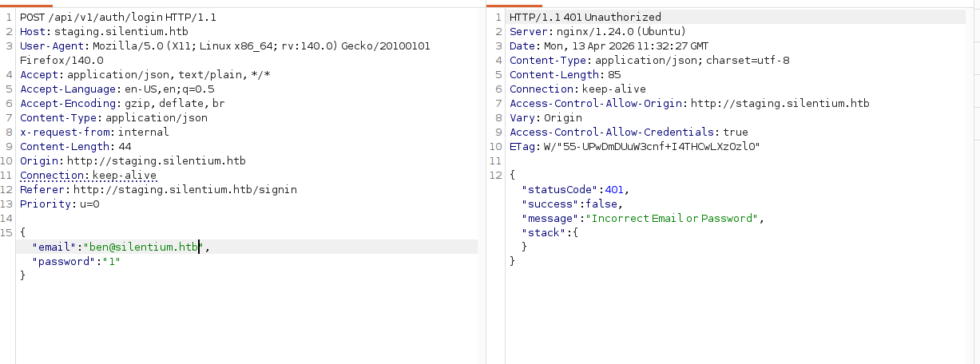Click the 'User-Agent' header name
The height and width of the screenshot is (364, 980).
pos(53,45)
